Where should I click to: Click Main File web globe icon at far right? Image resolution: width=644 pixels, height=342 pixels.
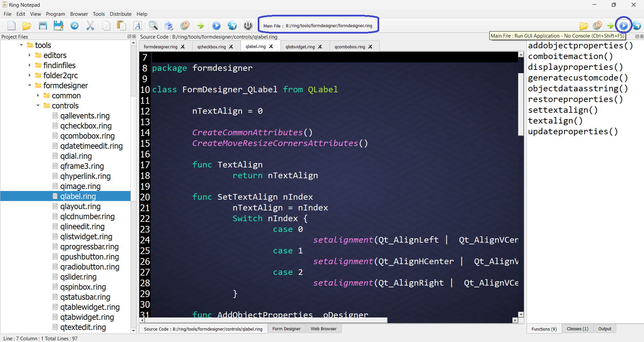[x=637, y=26]
